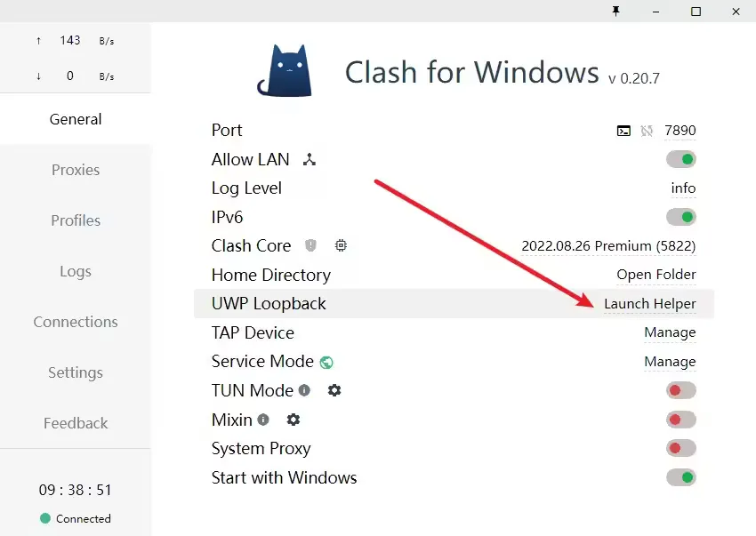This screenshot has height=536, width=756.
Task: Click the port number 7890
Action: pos(680,131)
